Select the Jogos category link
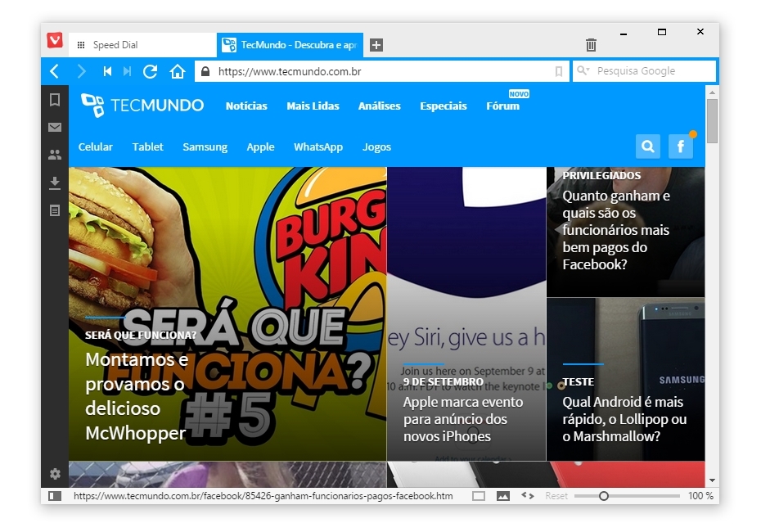 376,147
